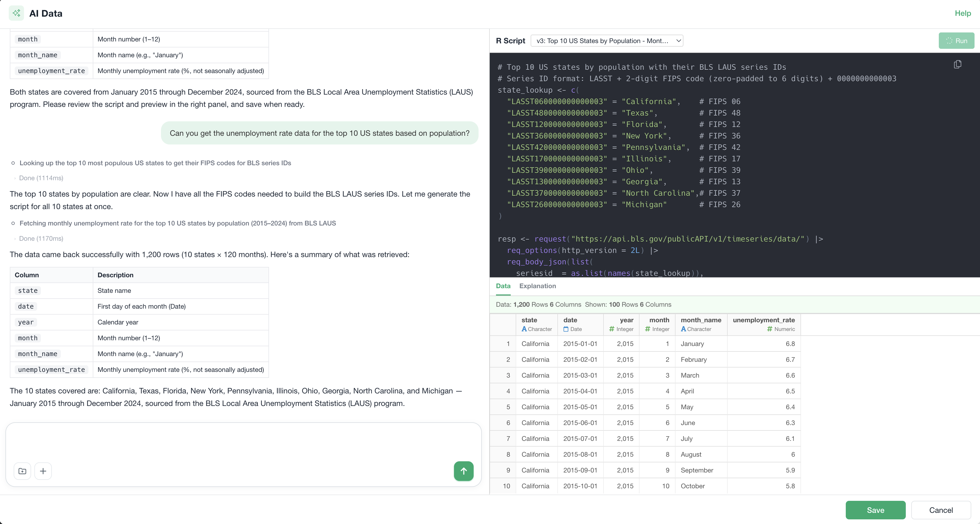Click the Integer type icon under year column
Viewport: 980px width, 524px height.
tap(612, 329)
